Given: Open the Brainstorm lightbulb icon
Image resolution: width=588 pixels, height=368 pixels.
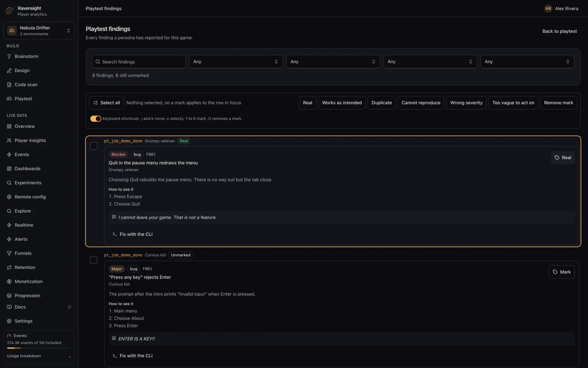Looking at the screenshot, I should (x=9, y=56).
